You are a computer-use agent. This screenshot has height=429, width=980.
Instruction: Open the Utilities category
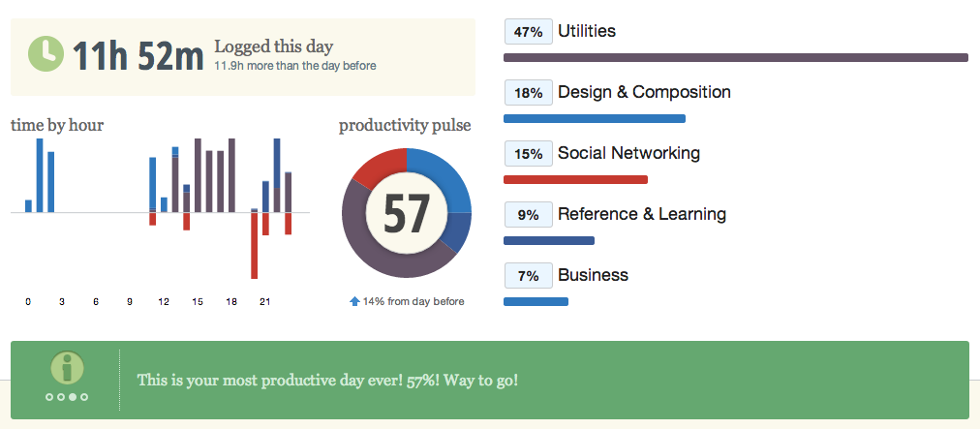[x=587, y=32]
